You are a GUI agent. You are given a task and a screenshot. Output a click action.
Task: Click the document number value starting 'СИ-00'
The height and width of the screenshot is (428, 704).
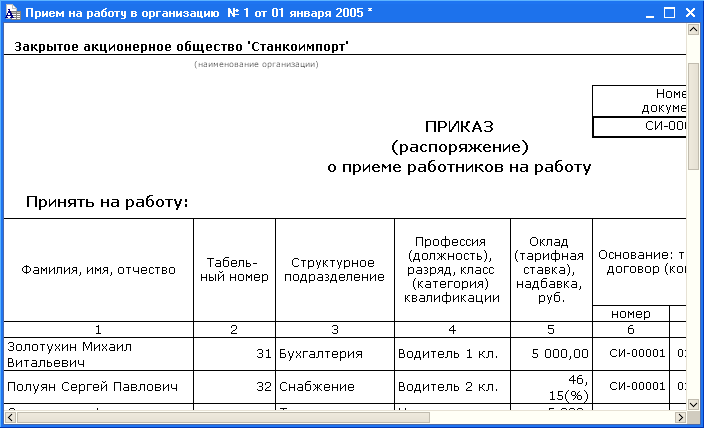(x=639, y=127)
